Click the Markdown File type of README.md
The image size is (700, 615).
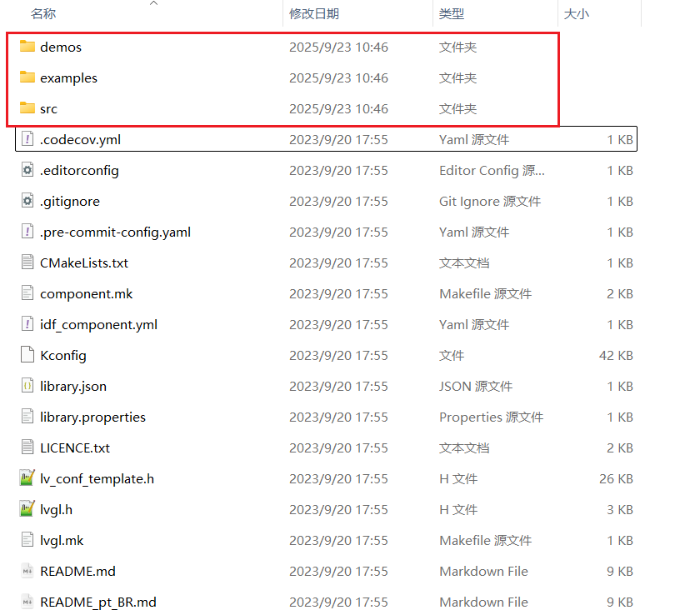click(x=483, y=572)
